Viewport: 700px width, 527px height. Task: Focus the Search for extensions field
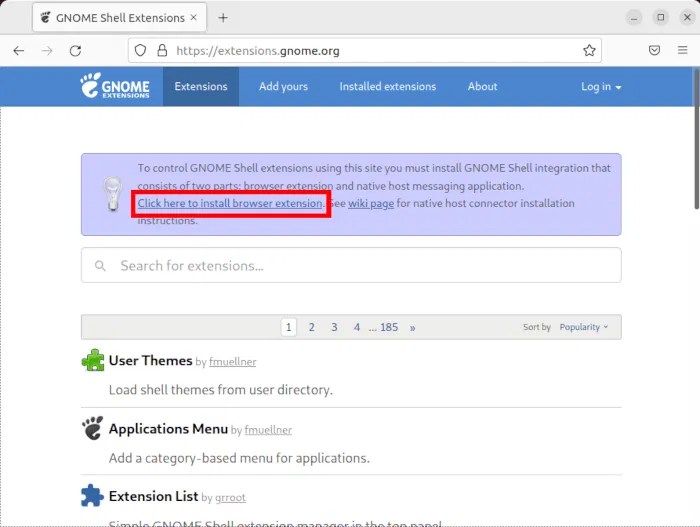point(351,265)
